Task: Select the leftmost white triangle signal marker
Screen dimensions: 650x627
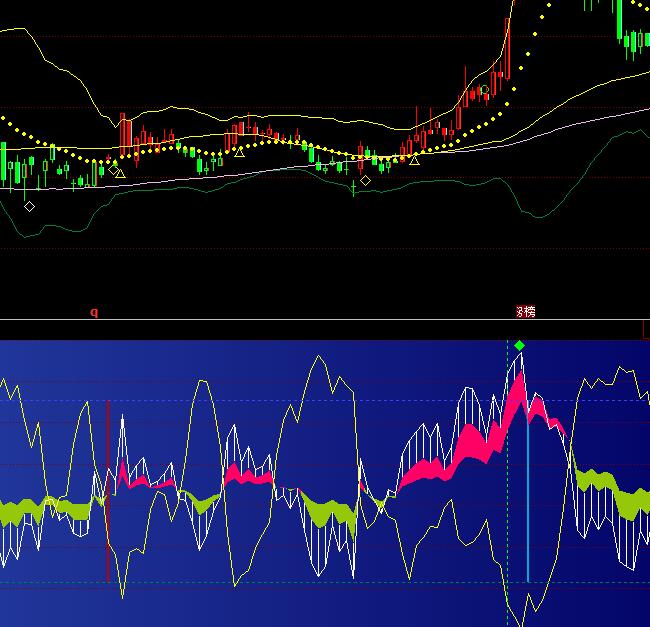Action: tap(120, 173)
